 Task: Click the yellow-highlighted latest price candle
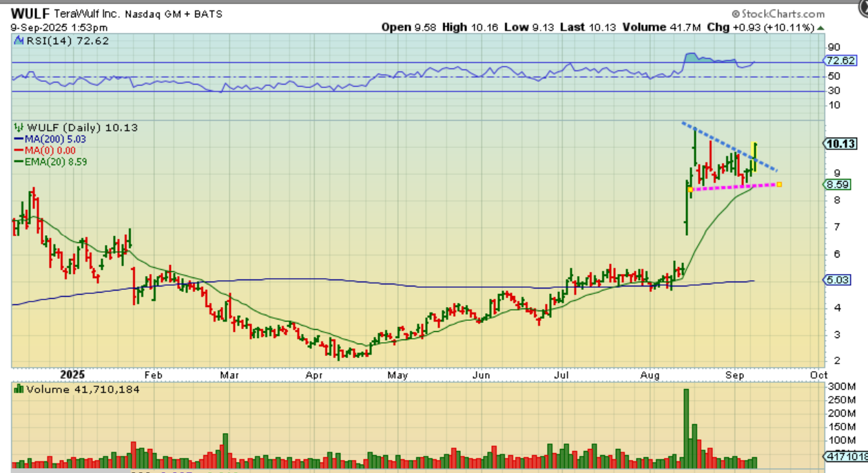click(x=755, y=156)
